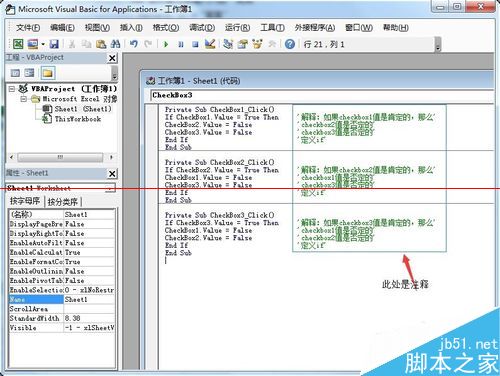Open the 编辑(E) menu
This screenshot has height=376, width=500.
62,27
